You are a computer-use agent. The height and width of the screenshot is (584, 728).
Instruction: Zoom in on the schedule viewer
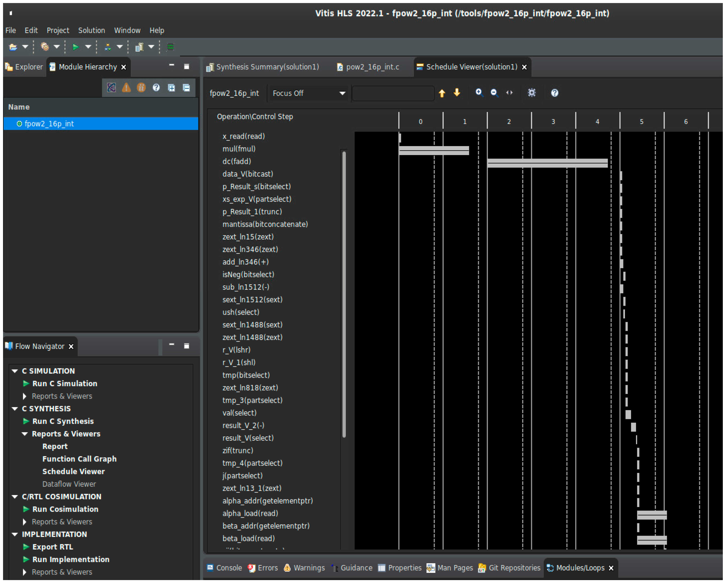coord(479,93)
